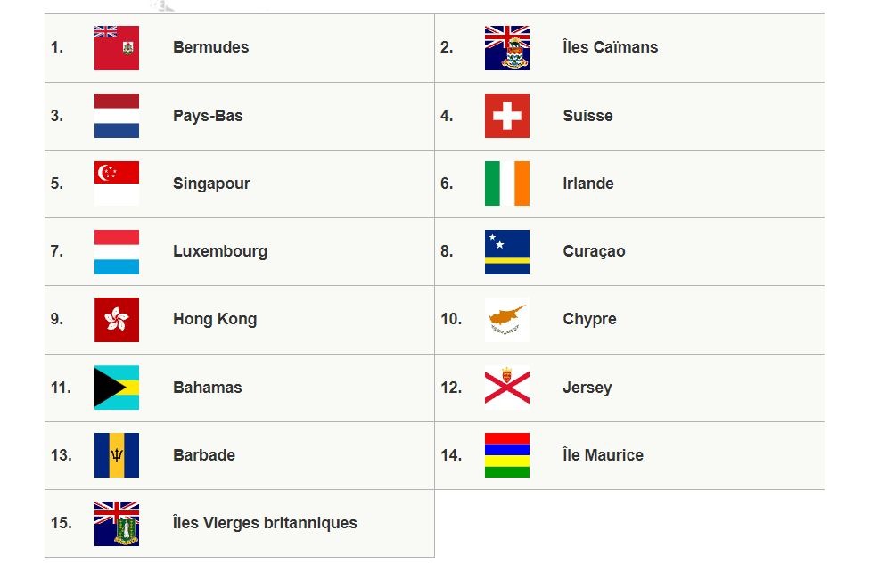Viewport: 887px width, 588px height.
Task: Click the British Virgin Islands flag
Action: click(117, 524)
